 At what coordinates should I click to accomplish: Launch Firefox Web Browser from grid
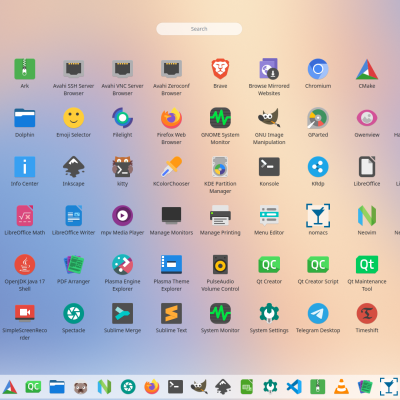[171, 118]
